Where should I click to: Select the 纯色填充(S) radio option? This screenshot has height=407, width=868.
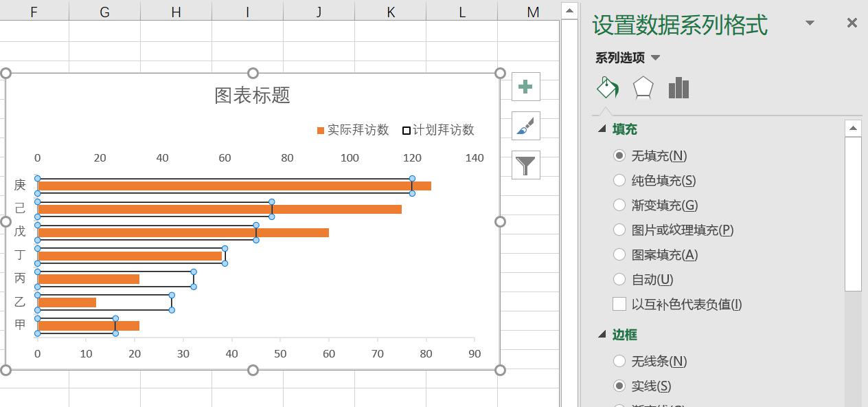(x=619, y=181)
